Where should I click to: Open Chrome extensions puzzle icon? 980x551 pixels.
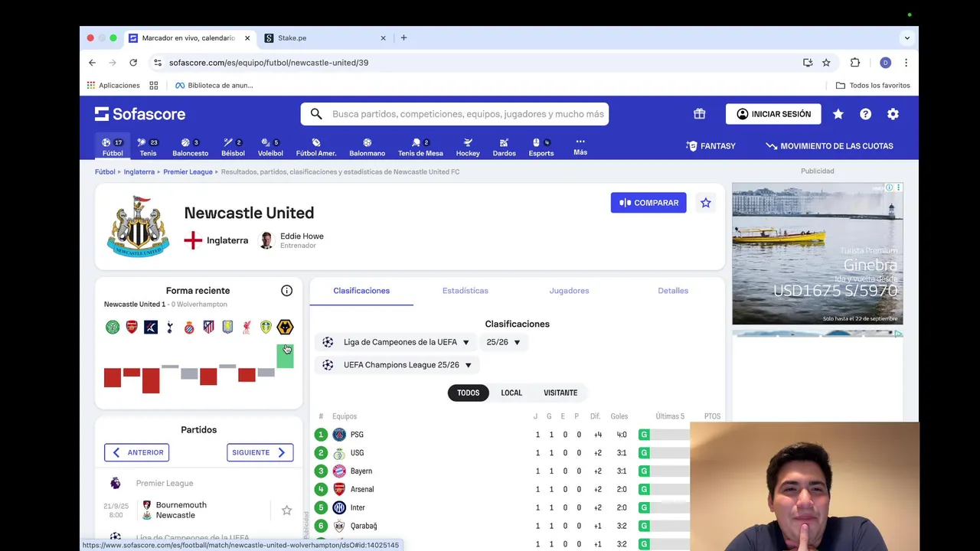[x=855, y=63]
